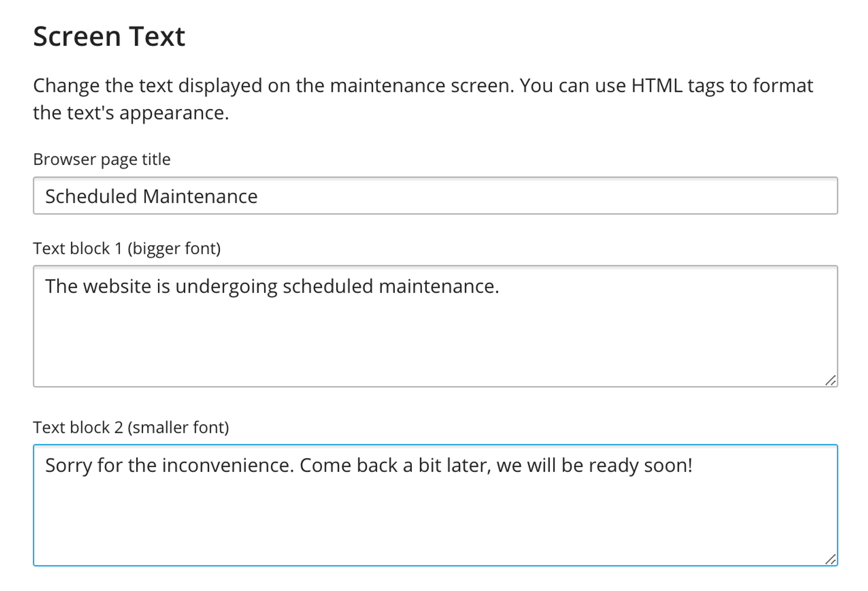
Task: Click the "Screen Text" heading
Action: click(109, 36)
